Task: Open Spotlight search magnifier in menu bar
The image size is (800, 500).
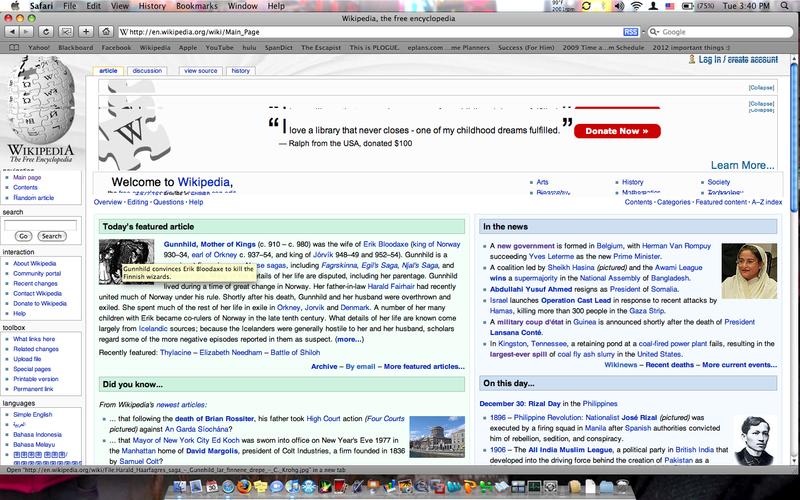Action: tap(785, 6)
